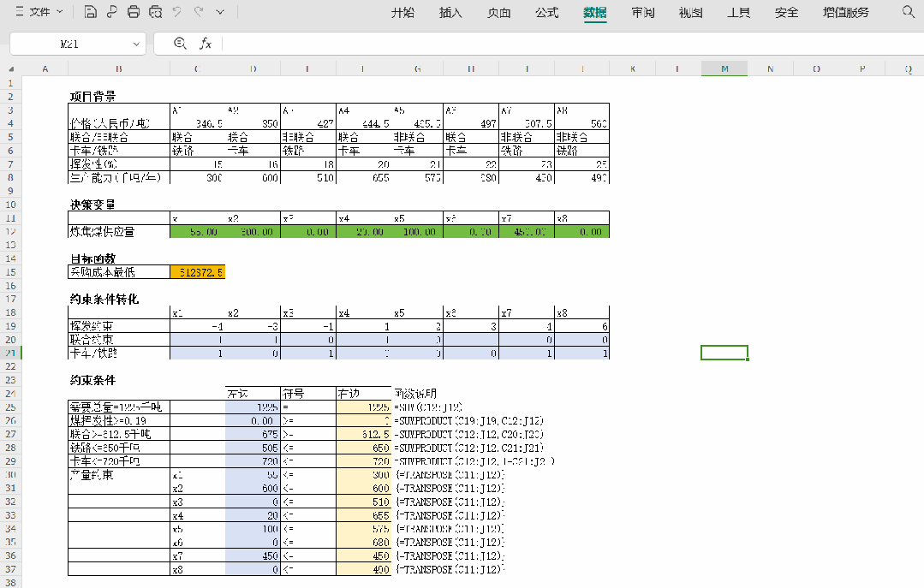Select column K by its header
The height and width of the screenshot is (588, 924).
[x=633, y=69]
